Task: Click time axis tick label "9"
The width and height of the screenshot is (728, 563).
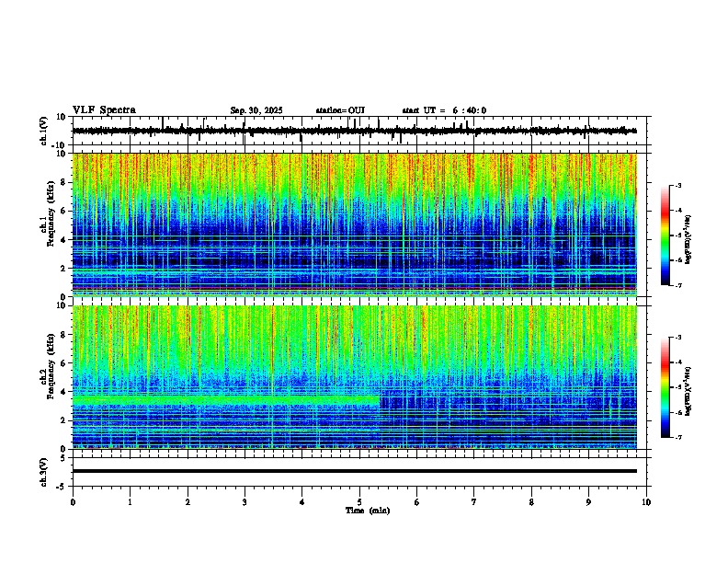Action: click(x=588, y=502)
